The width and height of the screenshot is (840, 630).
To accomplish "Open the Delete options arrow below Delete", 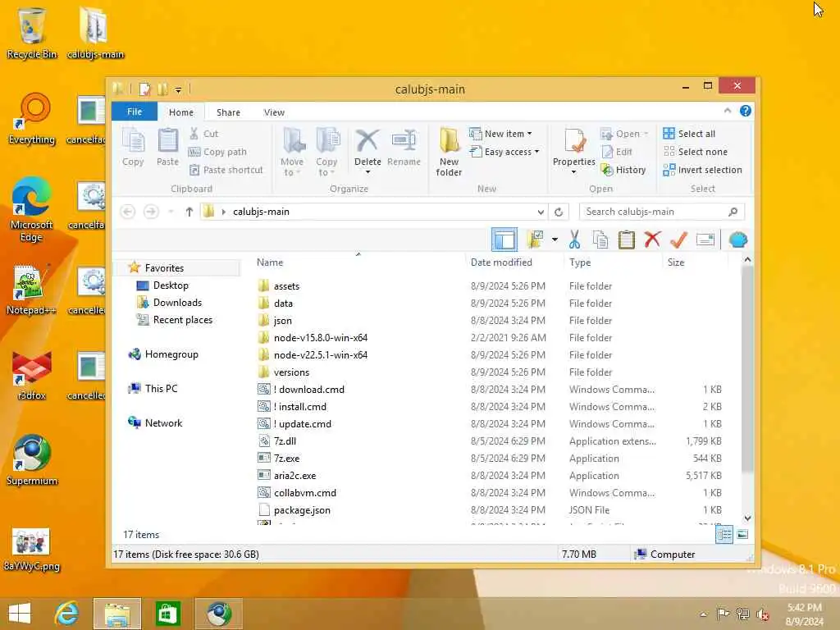I will click(367, 172).
